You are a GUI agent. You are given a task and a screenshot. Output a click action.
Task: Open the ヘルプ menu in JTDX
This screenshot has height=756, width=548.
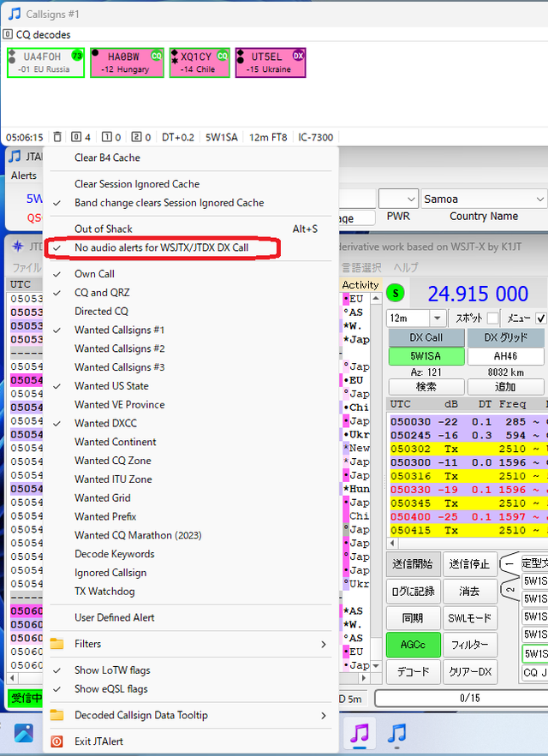[x=406, y=267]
